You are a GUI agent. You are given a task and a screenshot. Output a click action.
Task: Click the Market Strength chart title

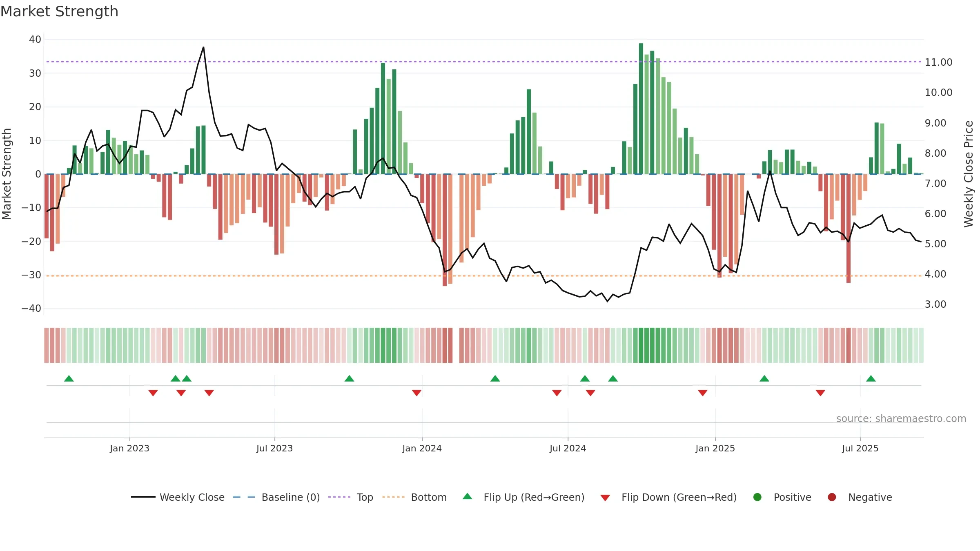[x=59, y=11]
